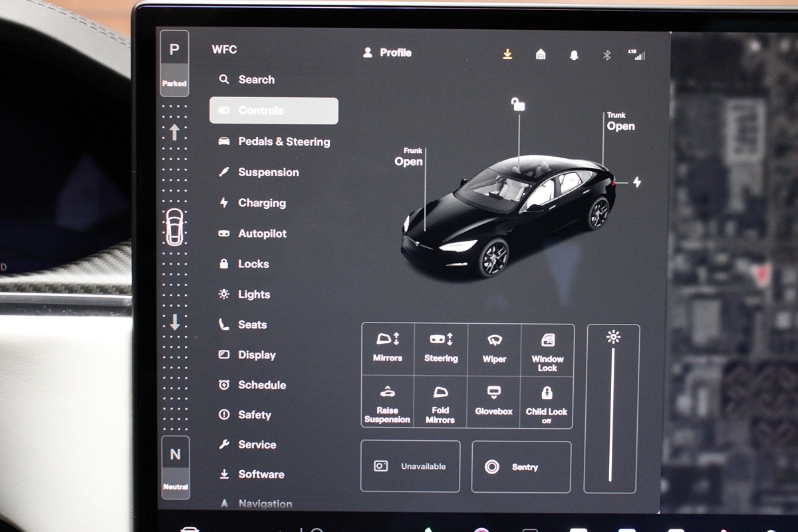Screen dimensions: 798x532
Task: Open the Wiper control
Action: (x=493, y=348)
